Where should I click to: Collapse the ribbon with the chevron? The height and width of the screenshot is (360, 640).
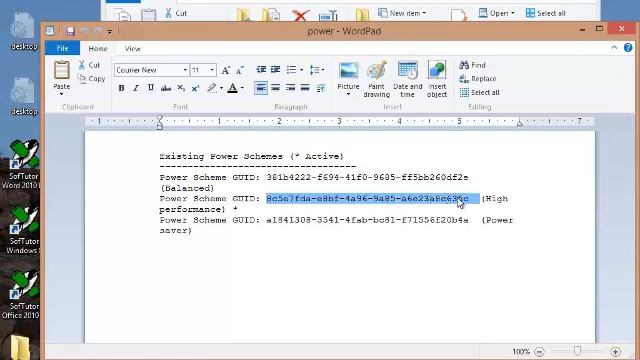coord(614,48)
